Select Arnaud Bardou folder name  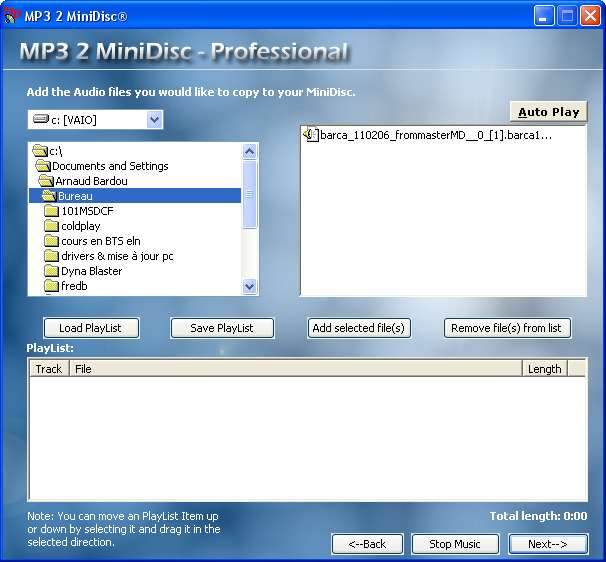point(91,181)
